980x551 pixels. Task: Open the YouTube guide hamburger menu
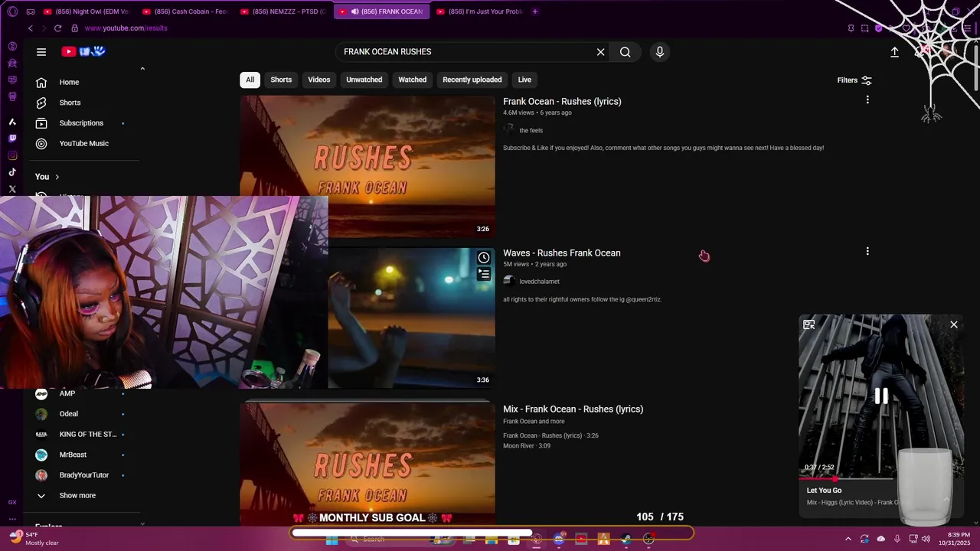point(41,52)
